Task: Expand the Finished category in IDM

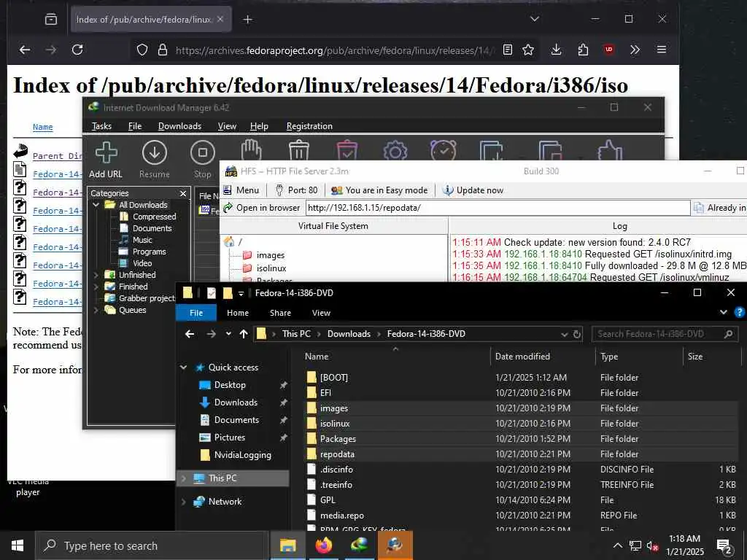Action: 96,287
